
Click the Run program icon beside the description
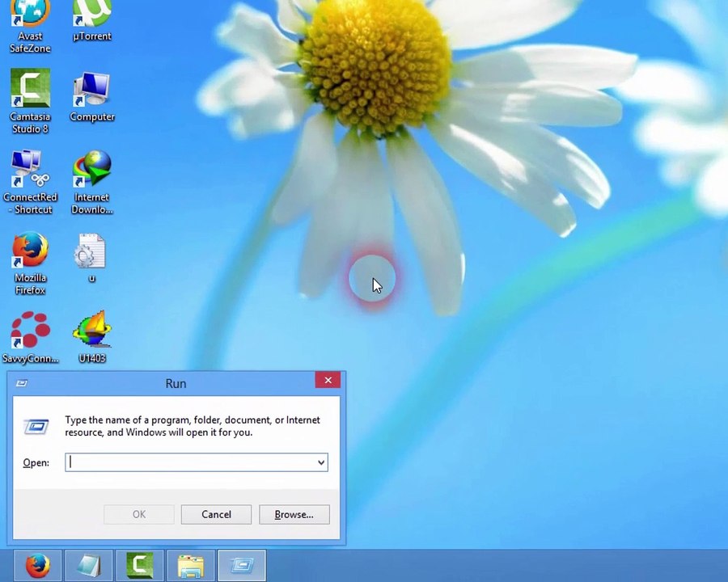pos(36,426)
